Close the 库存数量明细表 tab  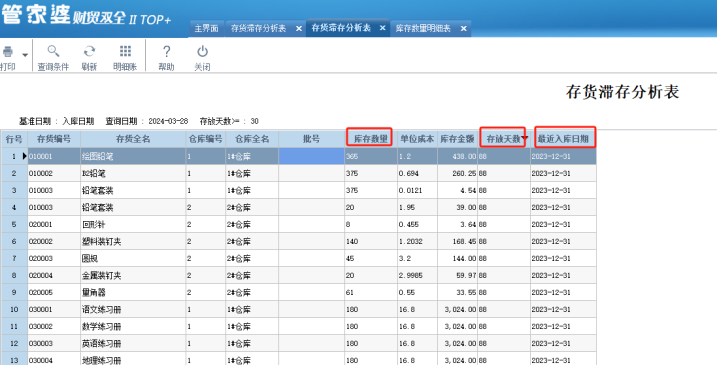[463, 28]
